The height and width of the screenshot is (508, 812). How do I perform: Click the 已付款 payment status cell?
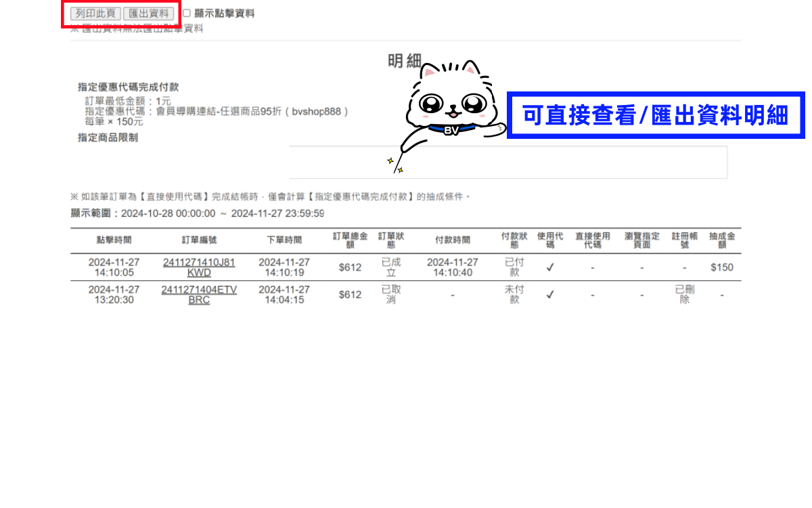click(x=514, y=267)
